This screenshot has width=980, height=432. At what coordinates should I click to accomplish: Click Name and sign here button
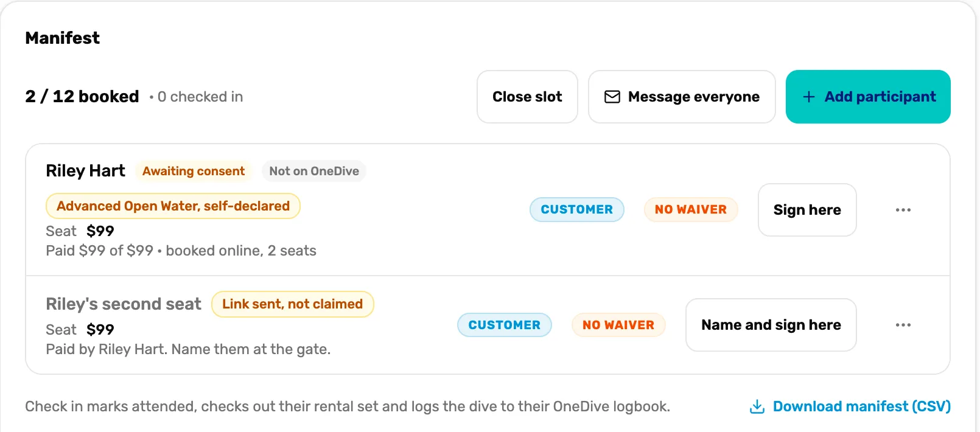[x=771, y=325]
